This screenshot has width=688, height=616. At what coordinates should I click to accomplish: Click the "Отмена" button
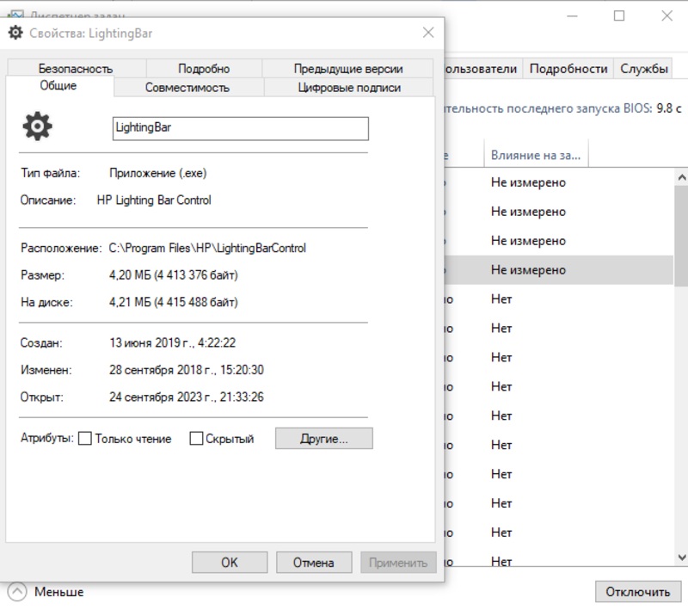(x=313, y=563)
